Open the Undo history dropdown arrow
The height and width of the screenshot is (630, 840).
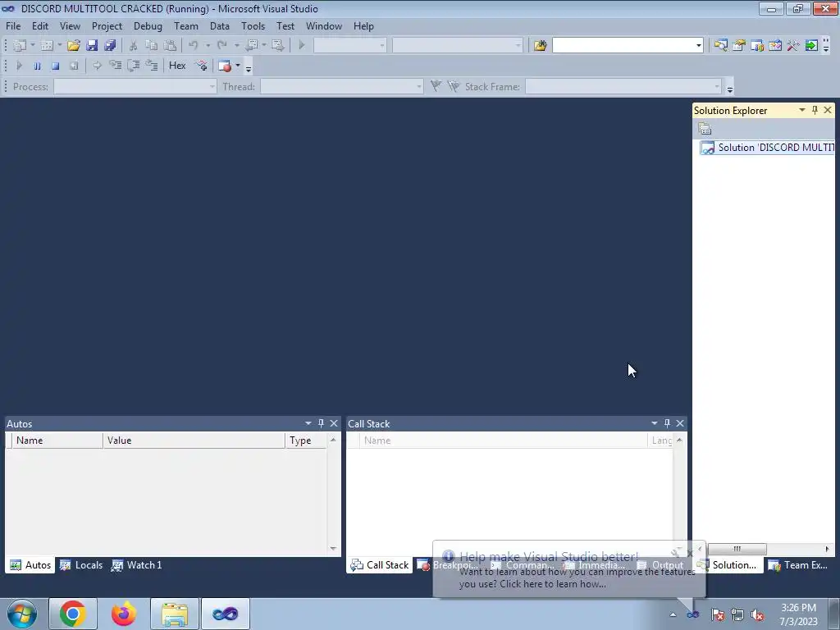[x=208, y=46]
